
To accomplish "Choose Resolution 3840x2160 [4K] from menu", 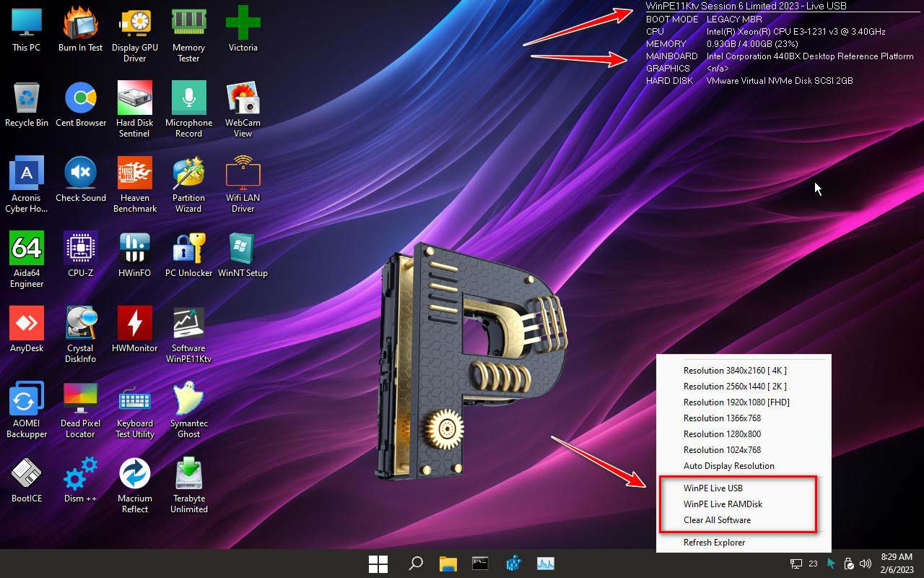I will [x=735, y=371].
